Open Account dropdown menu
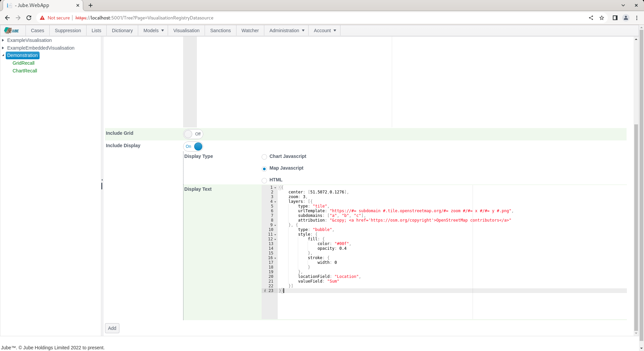644x351 pixels. [x=324, y=31]
